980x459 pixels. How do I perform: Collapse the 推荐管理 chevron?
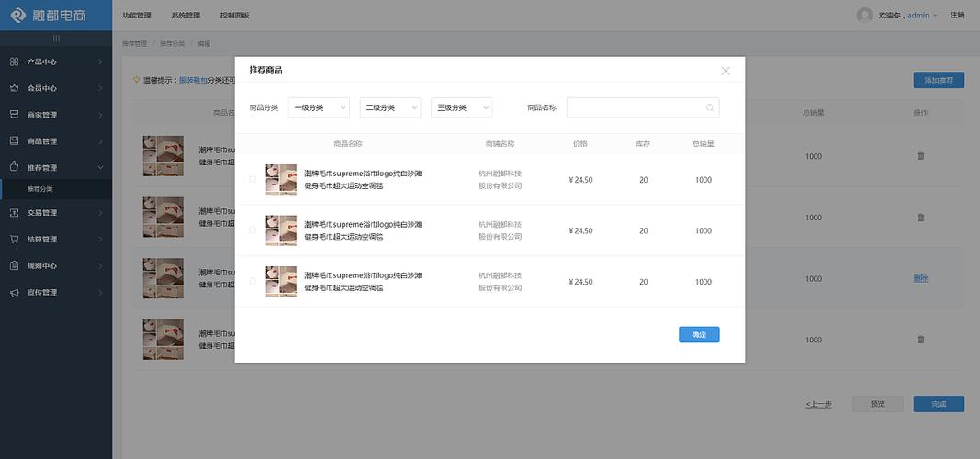coord(100,167)
